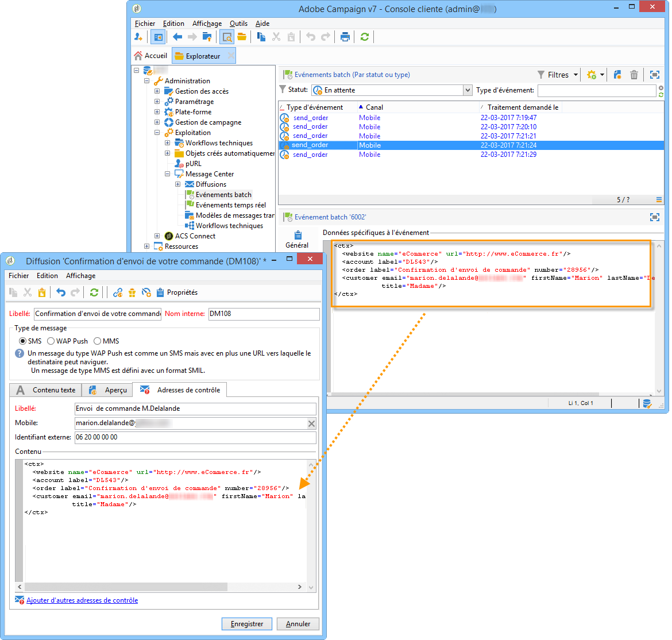The height and width of the screenshot is (640, 672).
Task: Click the Type d'événement filter field
Action: click(x=597, y=90)
